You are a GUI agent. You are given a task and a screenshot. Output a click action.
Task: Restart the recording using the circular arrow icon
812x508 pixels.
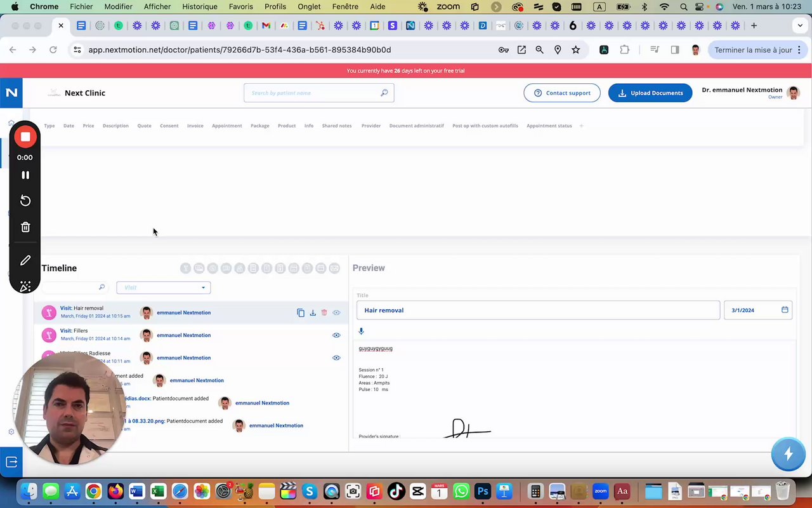click(x=25, y=201)
